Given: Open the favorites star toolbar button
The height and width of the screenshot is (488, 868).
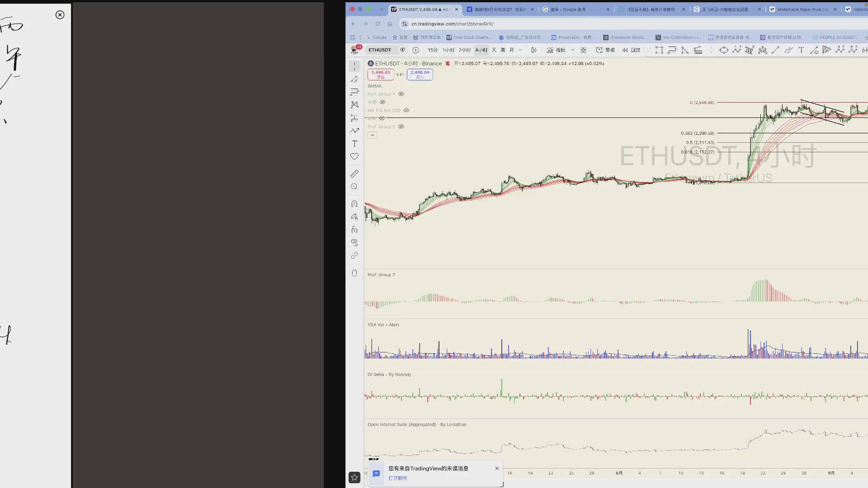Looking at the screenshot, I should [354, 477].
